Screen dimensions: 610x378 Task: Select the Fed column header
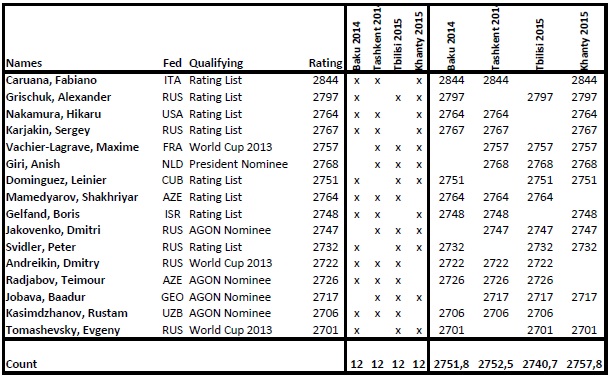172,63
